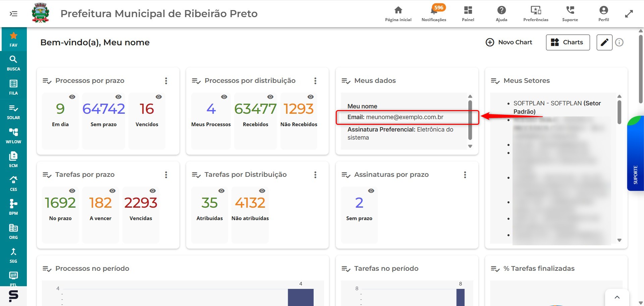Open the ECM documents sidebar icon
Viewport: 644px width, 306px height.
point(13,159)
